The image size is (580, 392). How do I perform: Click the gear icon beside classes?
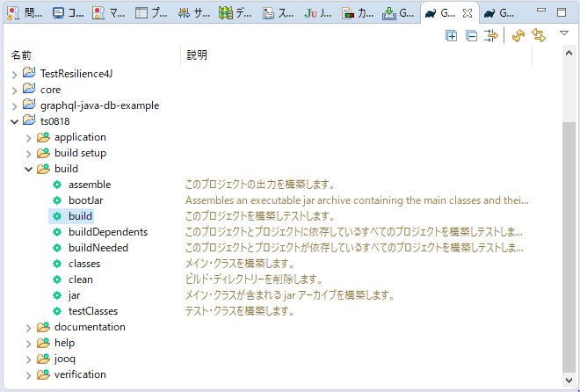click(x=57, y=264)
